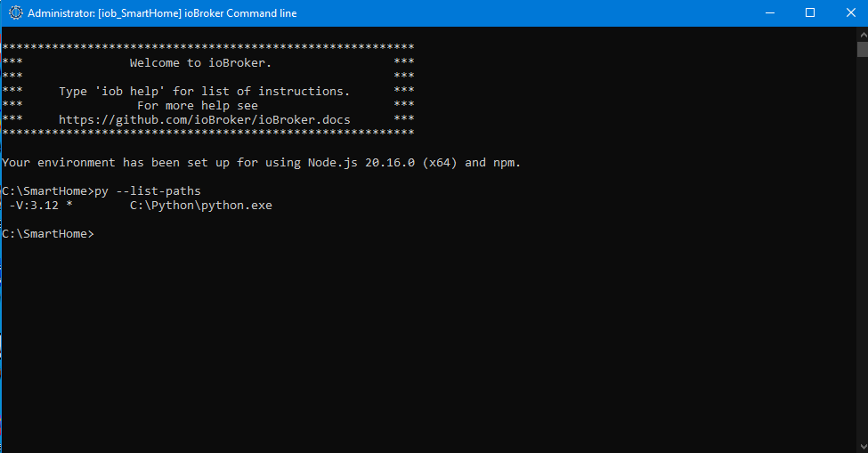
Task: Click the title text 'ioBroker Command line'
Action: [240, 13]
